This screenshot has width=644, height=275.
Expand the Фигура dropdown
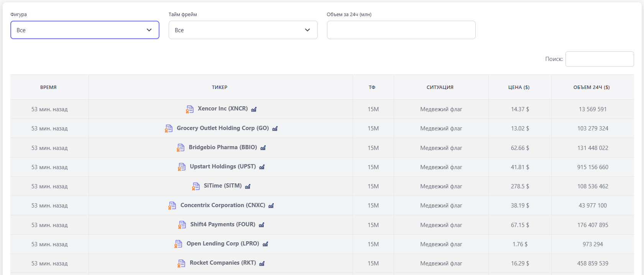[x=85, y=30]
